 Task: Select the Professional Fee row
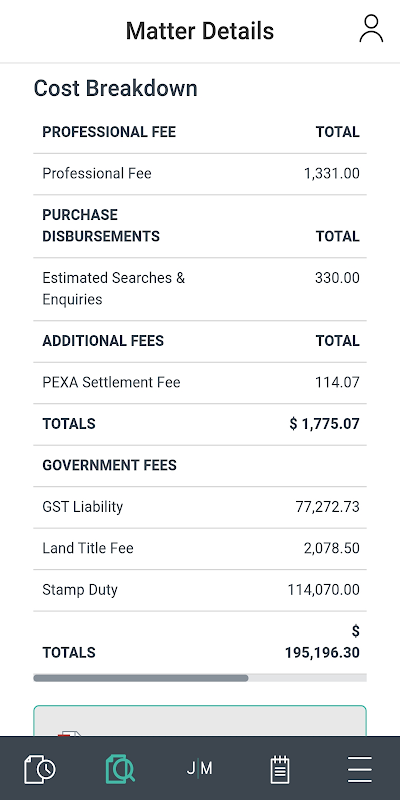200,173
